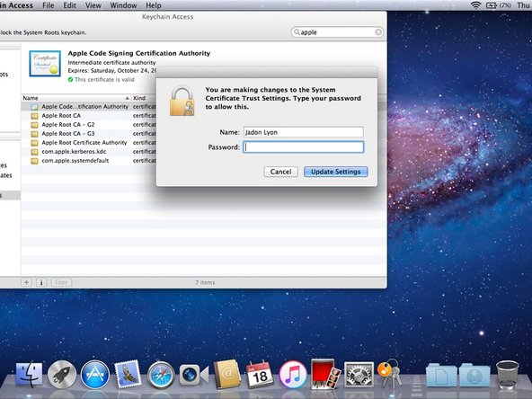Open Calendar icon showing 18
This screenshot has width=532, height=399.
click(260, 375)
